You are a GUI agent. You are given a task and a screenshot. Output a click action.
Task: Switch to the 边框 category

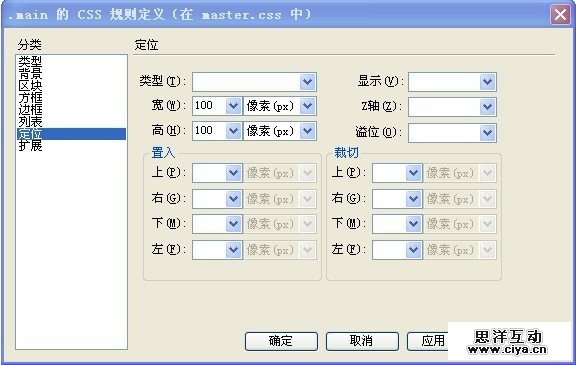(30, 109)
